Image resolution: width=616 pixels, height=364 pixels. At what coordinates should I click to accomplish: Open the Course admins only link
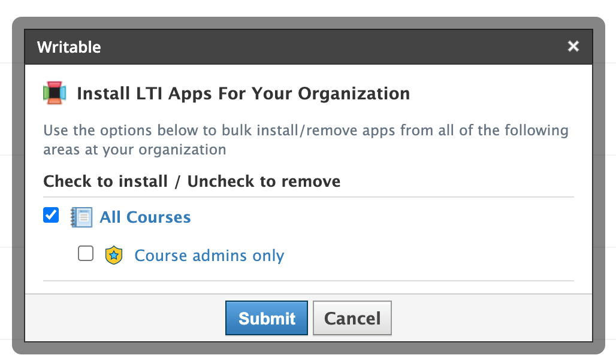209,255
